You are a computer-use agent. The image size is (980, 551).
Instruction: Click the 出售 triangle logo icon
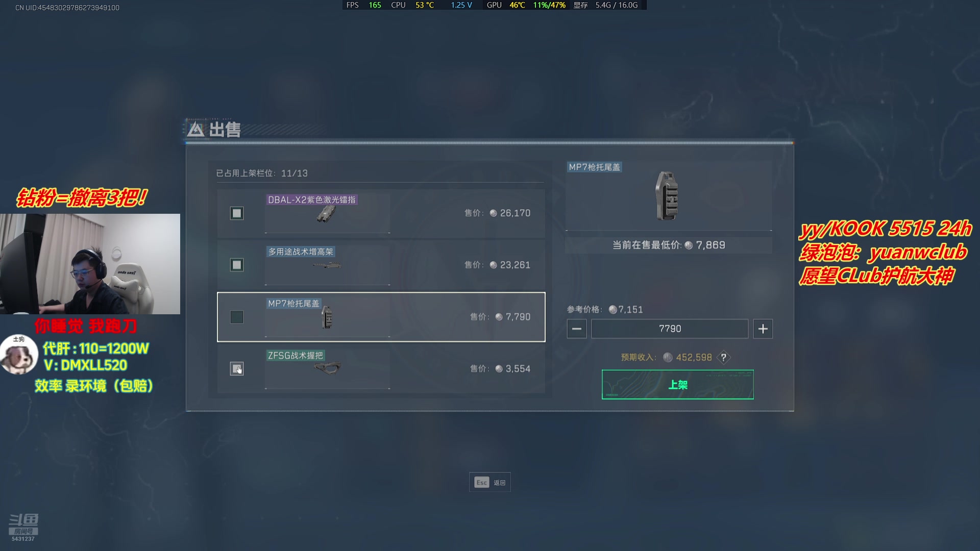195,130
